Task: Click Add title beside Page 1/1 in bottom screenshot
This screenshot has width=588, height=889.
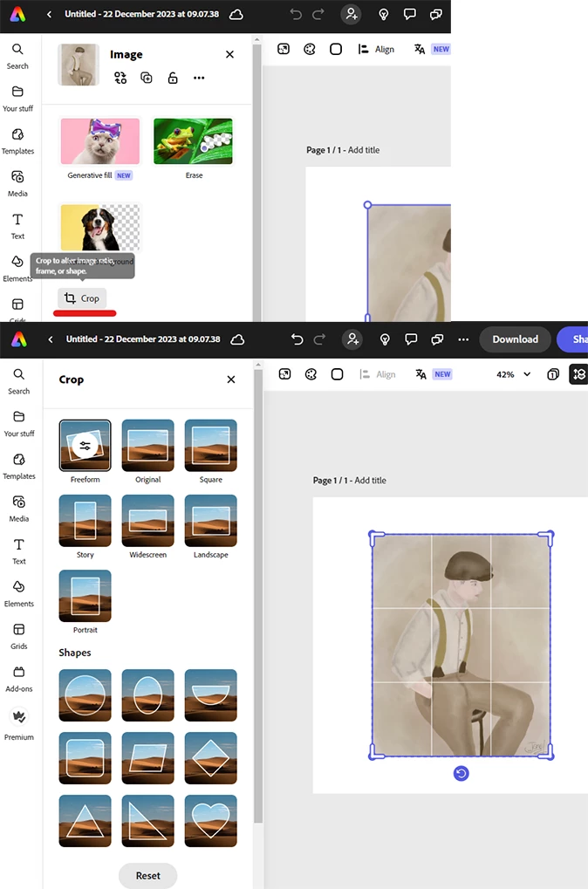Action: [x=370, y=480]
